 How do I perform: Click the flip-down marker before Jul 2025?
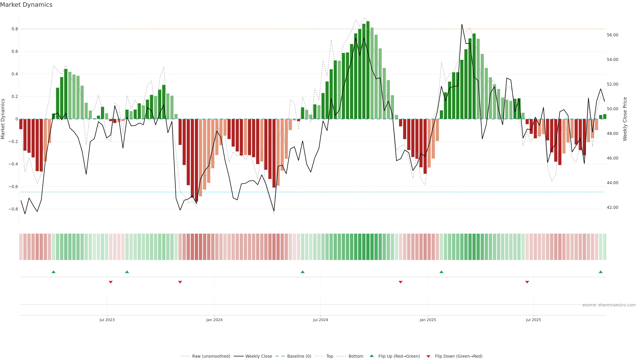(527, 282)
